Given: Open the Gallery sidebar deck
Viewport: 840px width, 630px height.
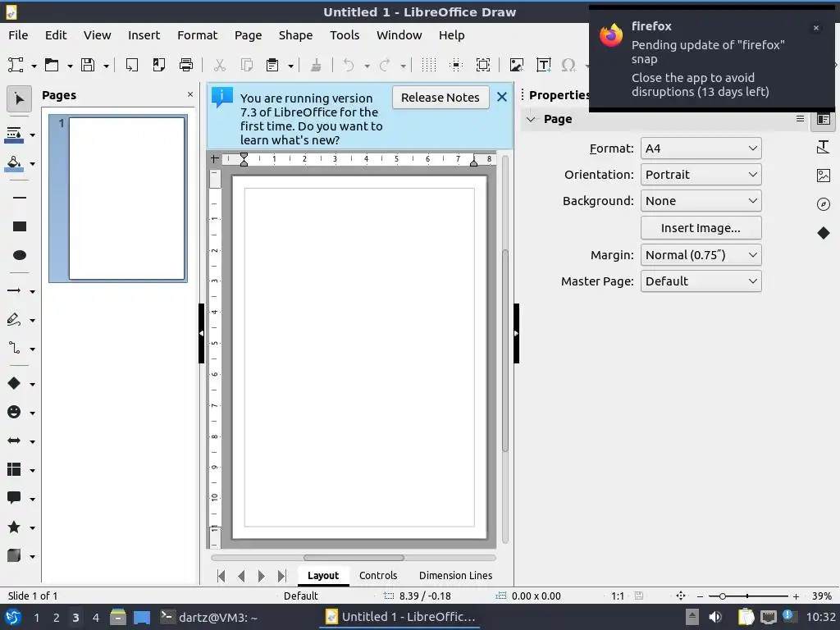Looking at the screenshot, I should (824, 176).
